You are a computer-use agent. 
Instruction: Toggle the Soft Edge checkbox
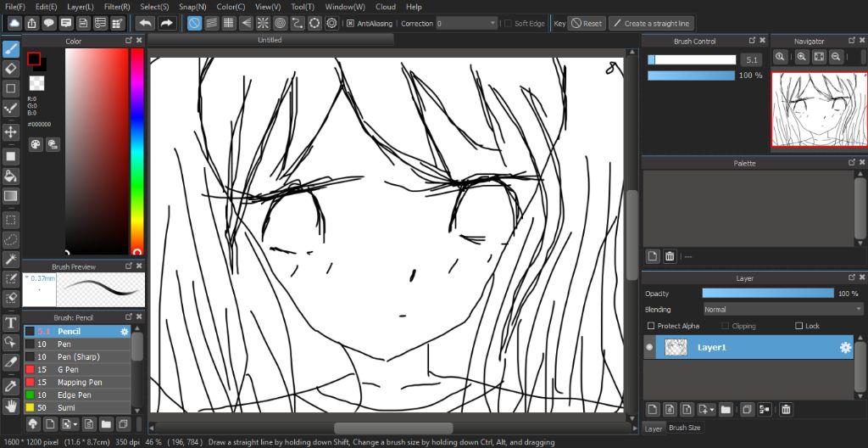[x=508, y=24]
